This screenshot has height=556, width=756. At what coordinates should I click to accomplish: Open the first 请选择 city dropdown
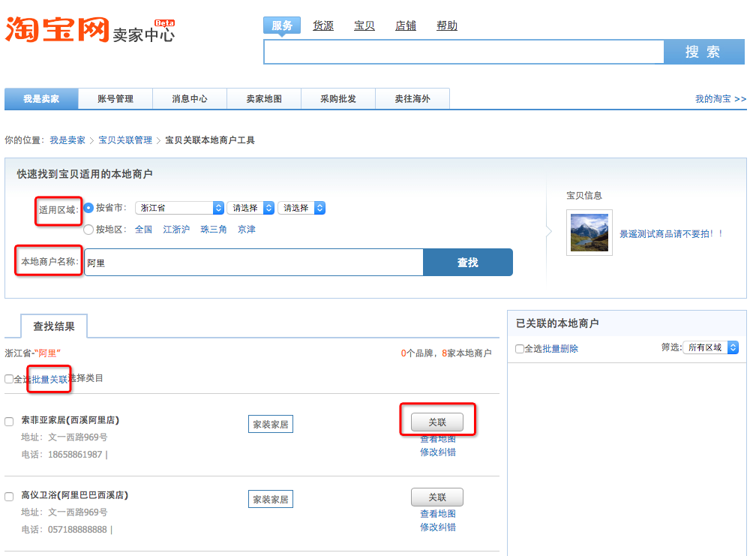(250, 208)
